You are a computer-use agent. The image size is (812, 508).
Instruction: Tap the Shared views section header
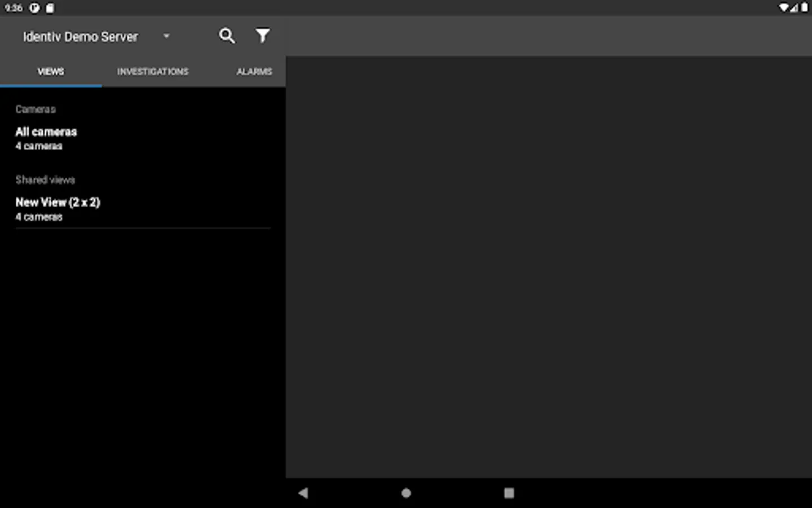[x=45, y=179]
